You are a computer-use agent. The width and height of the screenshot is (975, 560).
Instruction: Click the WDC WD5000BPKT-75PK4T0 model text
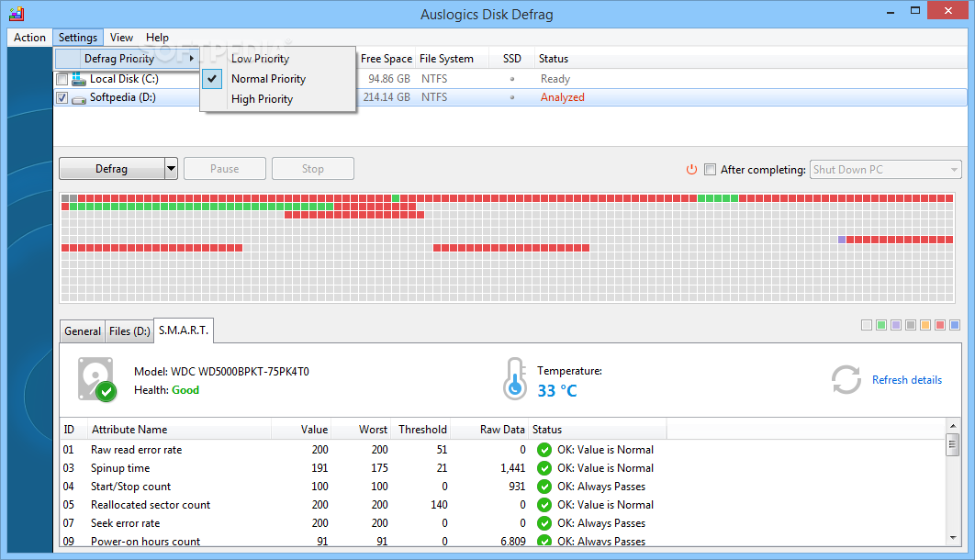[240, 372]
